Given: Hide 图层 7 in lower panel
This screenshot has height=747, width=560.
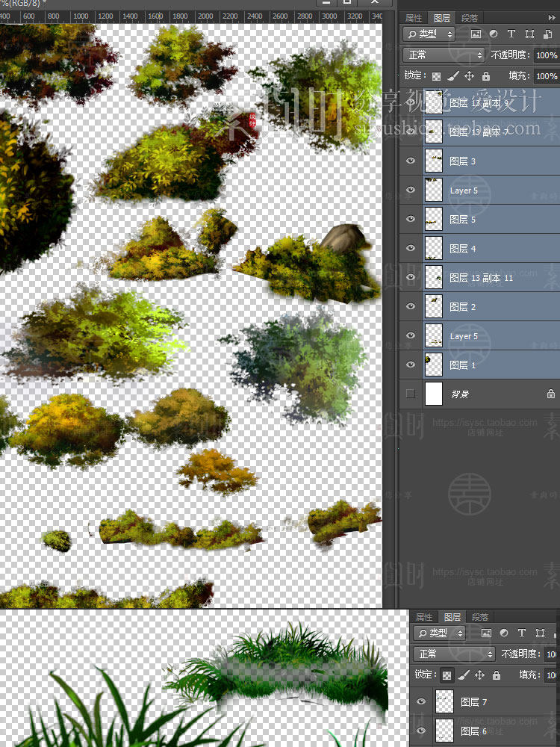Looking at the screenshot, I should [421, 701].
